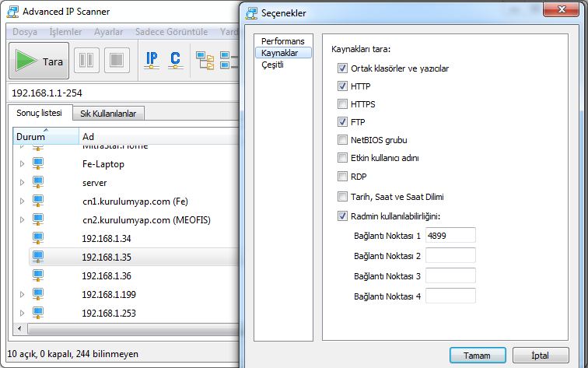588x368 pixels.
Task: Select the 192.168.1.36 row text
Action: click(x=107, y=276)
